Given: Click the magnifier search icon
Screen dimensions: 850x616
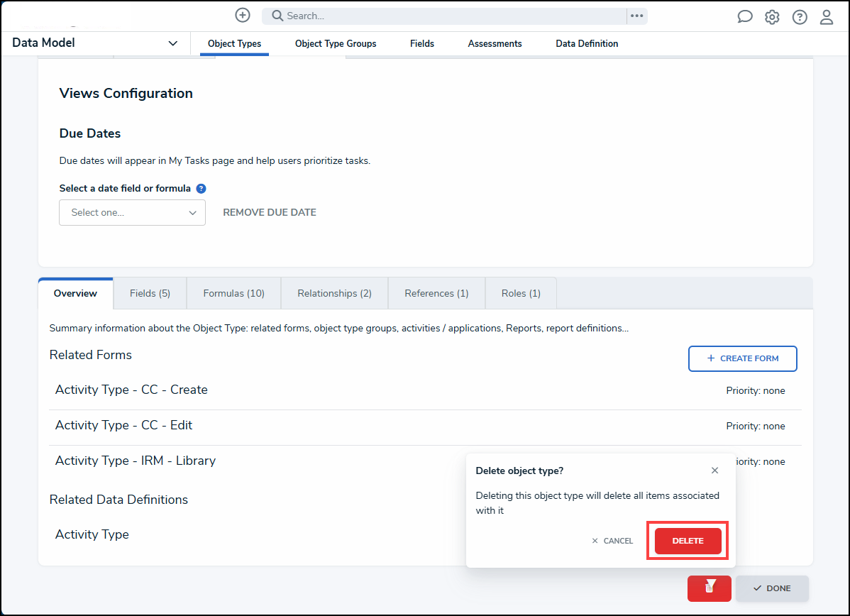Looking at the screenshot, I should [277, 16].
